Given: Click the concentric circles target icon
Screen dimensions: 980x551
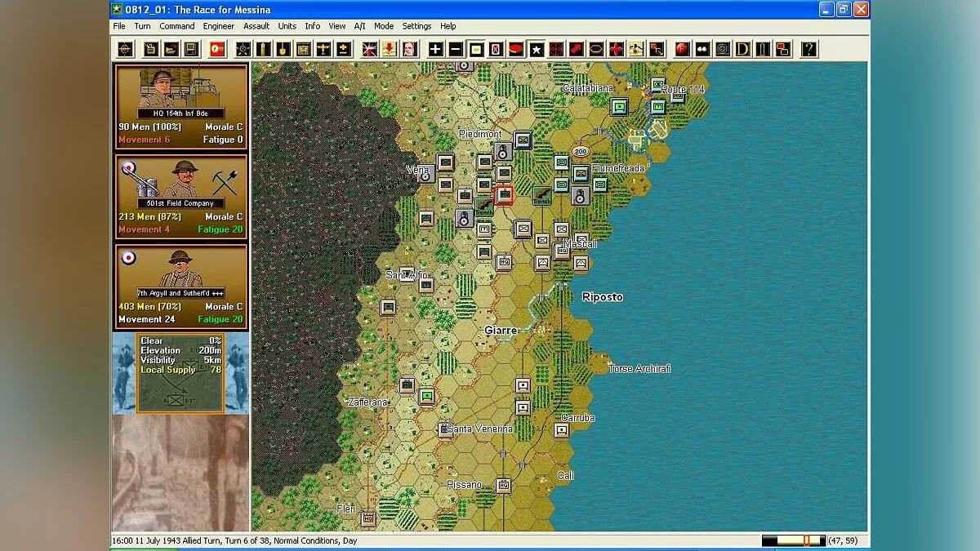Looking at the screenshot, I should point(722,49).
